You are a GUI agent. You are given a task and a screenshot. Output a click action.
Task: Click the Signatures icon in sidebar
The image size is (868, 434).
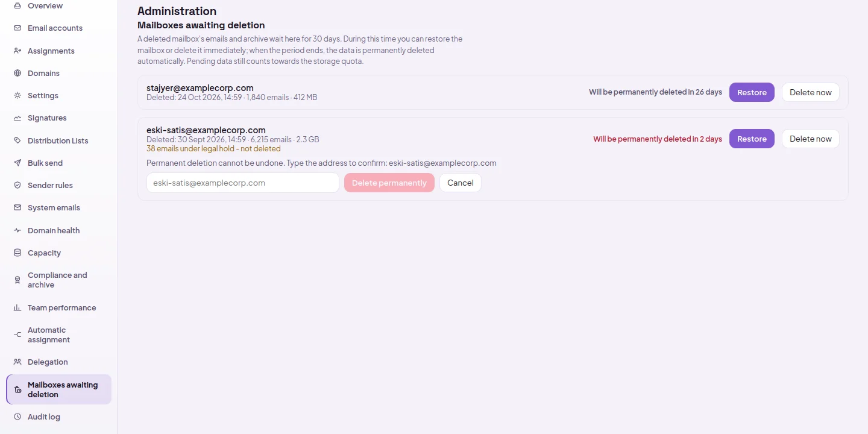pos(17,118)
